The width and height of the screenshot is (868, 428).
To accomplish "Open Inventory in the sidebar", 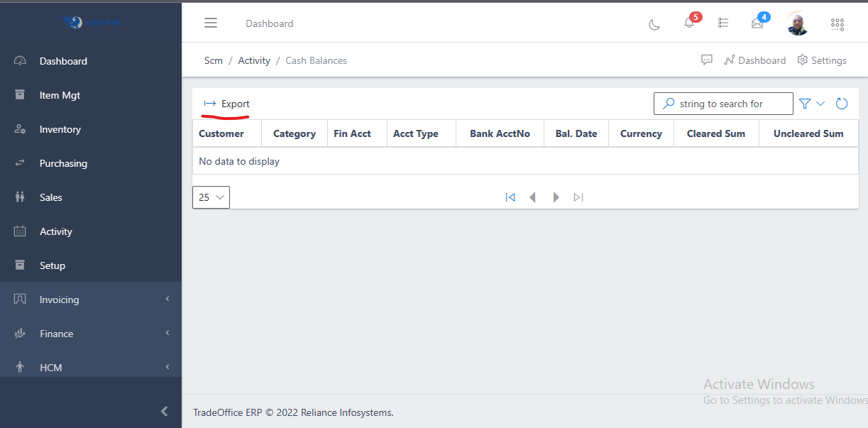I will pos(60,129).
